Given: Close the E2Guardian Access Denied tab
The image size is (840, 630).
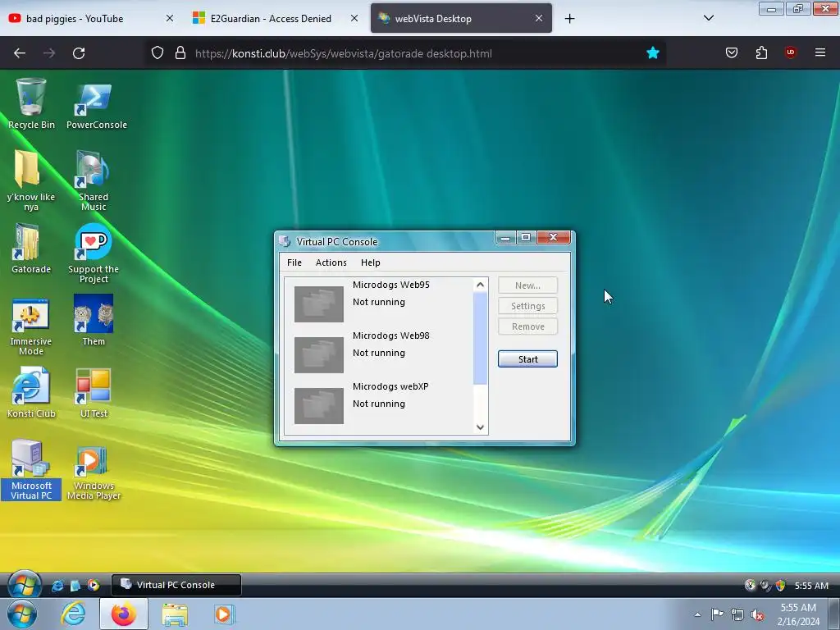Looking at the screenshot, I should tap(354, 19).
